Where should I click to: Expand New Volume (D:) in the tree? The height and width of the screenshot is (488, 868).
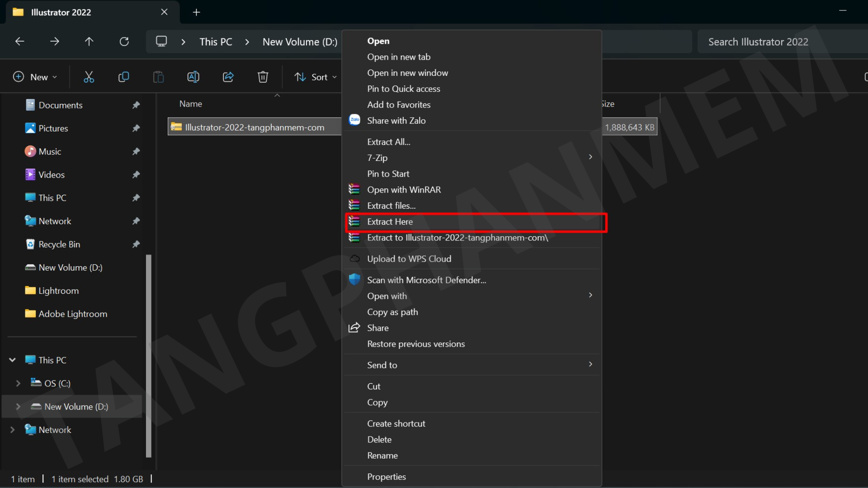[x=18, y=406]
